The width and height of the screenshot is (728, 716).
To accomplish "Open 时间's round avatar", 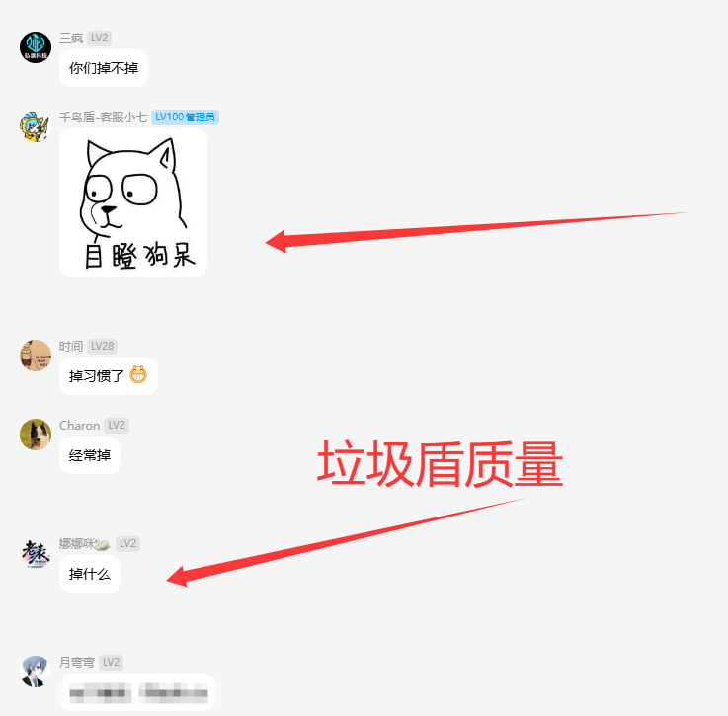I will 36,356.
